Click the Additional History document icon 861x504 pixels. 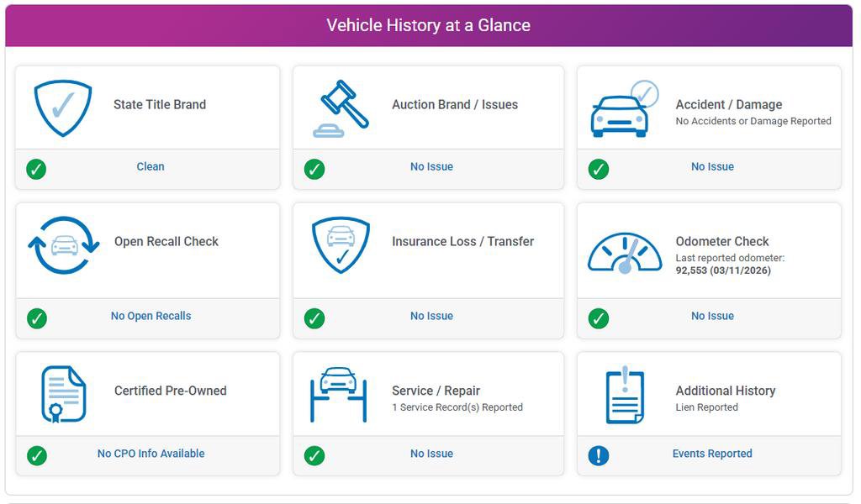click(x=624, y=395)
